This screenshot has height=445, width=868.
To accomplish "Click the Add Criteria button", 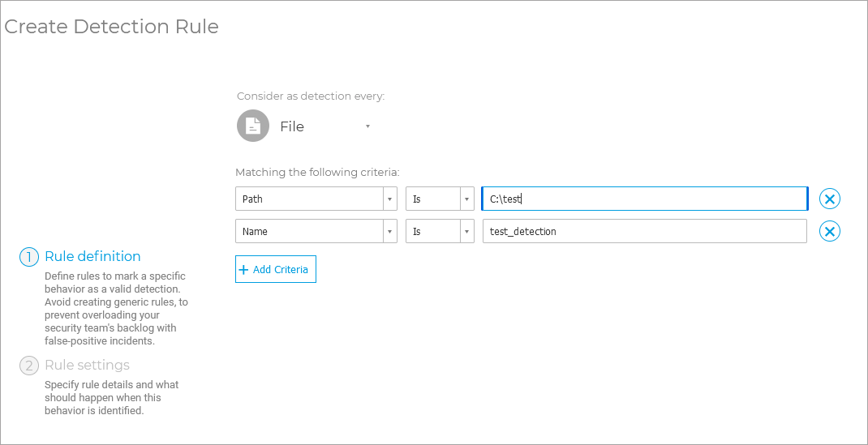I will 276,270.
